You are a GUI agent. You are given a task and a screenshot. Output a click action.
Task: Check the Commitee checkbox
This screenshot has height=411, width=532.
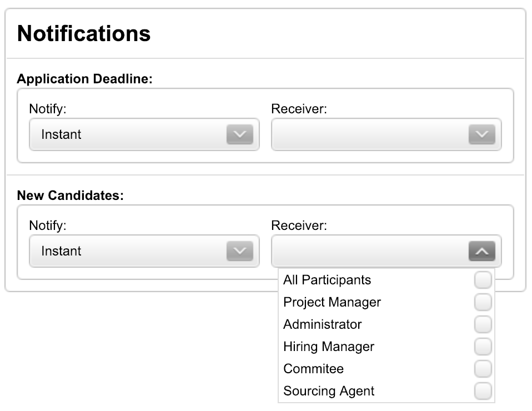483,369
